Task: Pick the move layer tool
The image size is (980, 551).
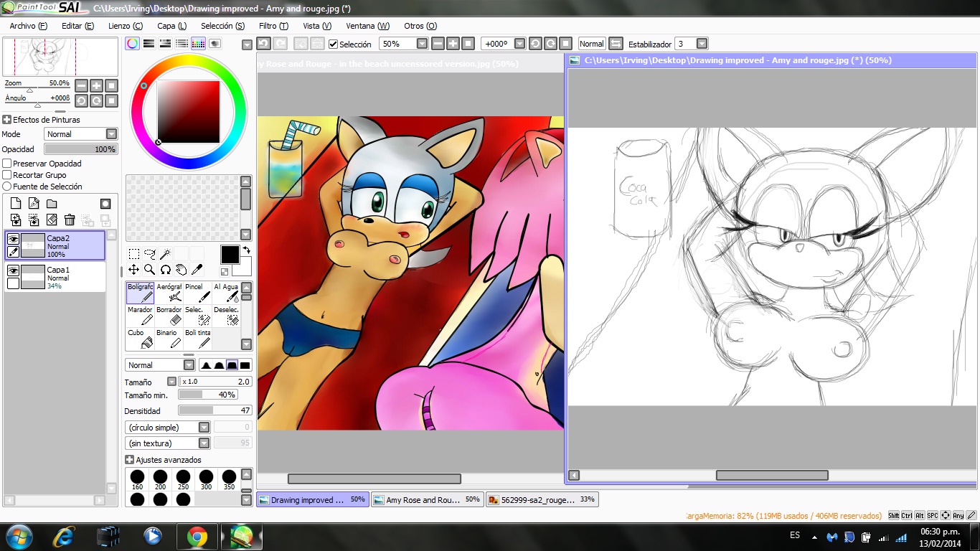Action: [134, 270]
